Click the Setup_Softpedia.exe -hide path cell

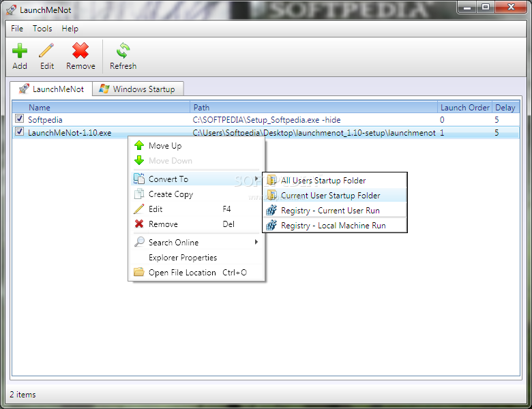point(267,120)
